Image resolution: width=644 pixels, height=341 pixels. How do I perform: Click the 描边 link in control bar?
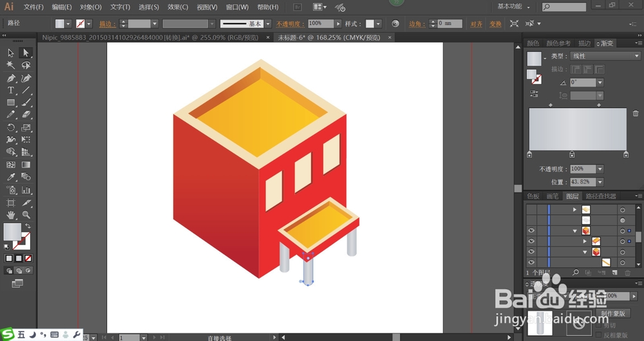(108, 24)
